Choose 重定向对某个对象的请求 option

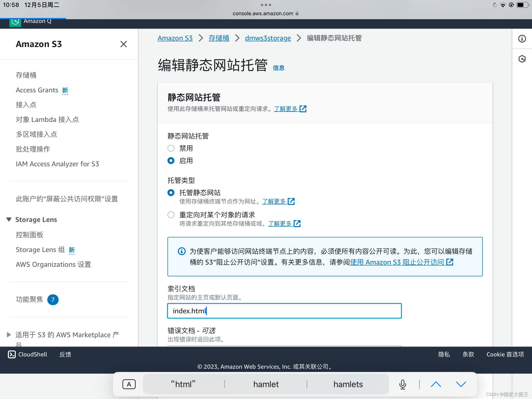point(171,215)
